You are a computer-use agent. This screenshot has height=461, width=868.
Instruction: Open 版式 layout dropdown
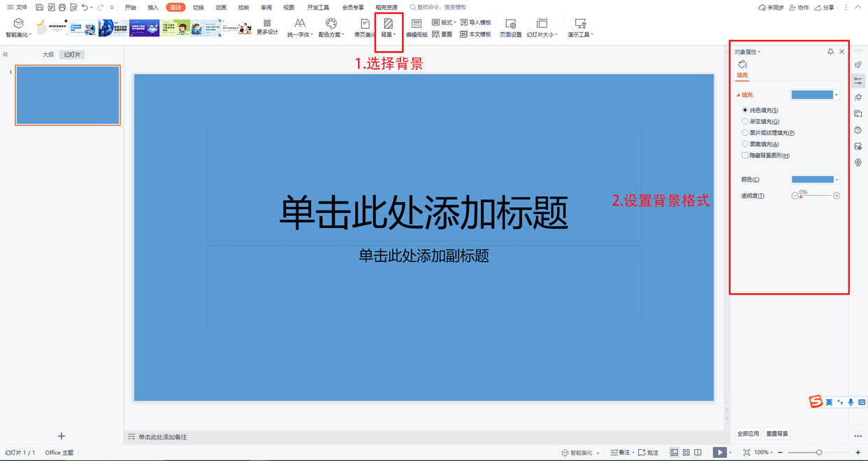pos(443,22)
